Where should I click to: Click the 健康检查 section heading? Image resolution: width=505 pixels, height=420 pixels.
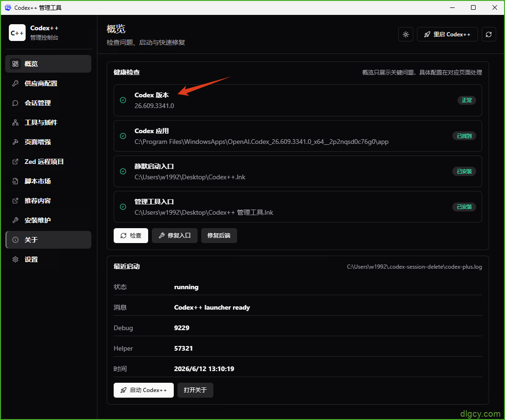127,73
